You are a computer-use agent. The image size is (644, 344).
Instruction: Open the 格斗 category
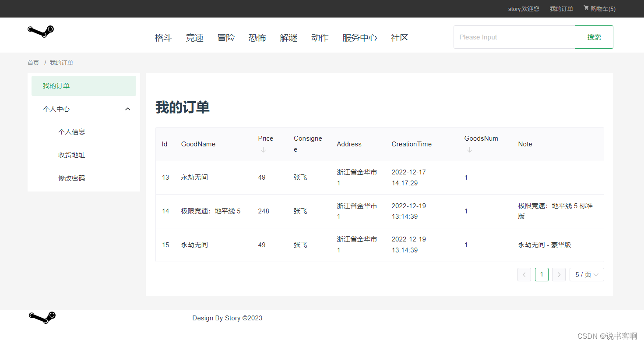tap(163, 38)
